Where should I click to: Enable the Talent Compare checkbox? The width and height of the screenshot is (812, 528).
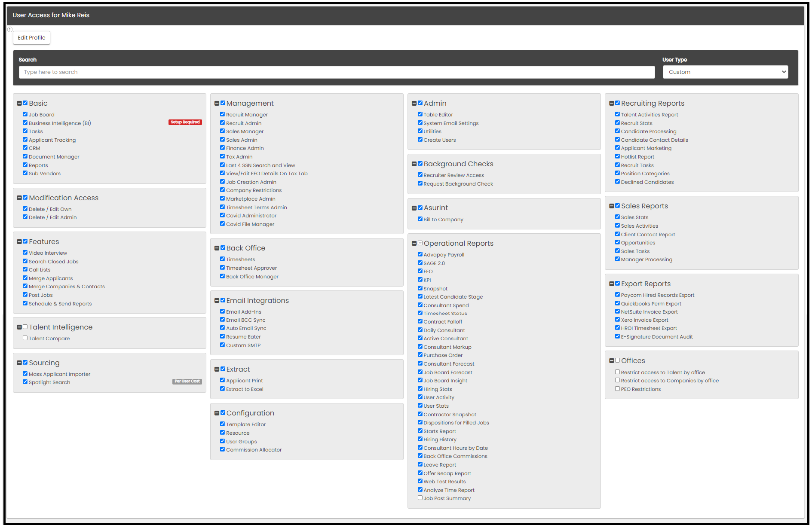pyautogui.click(x=25, y=338)
